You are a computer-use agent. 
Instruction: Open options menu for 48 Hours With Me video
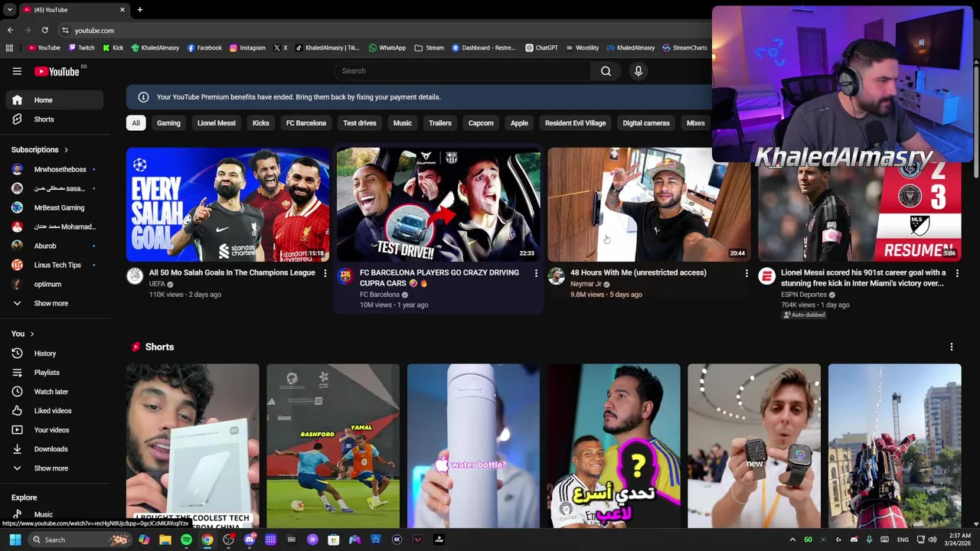[746, 273]
